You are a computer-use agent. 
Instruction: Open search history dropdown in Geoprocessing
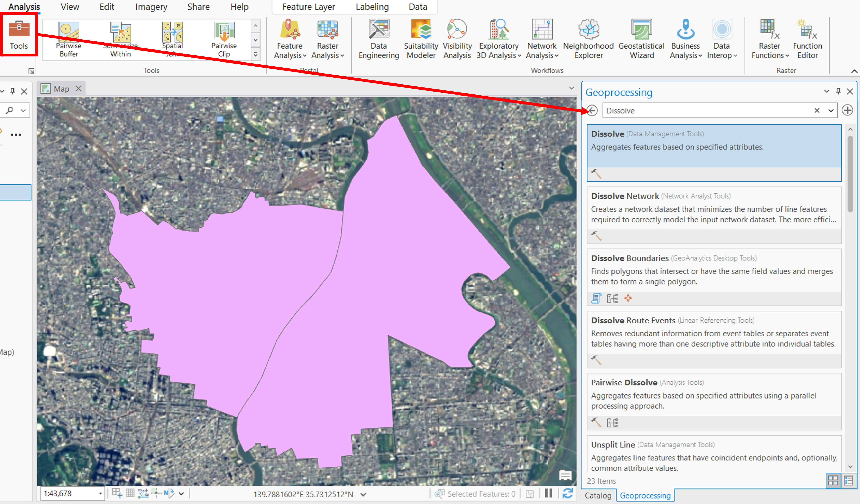[831, 111]
